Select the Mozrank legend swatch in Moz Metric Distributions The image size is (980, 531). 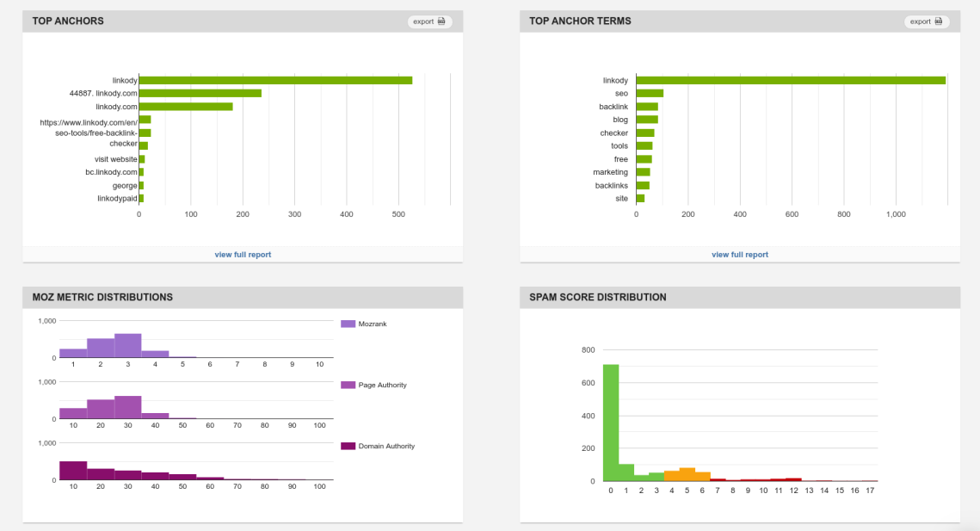tap(349, 323)
